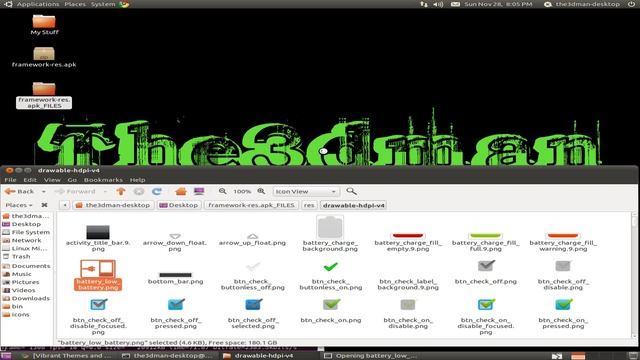640x360 pixels.
Task: Open the Applications menu in top panel
Action: coord(38,4)
